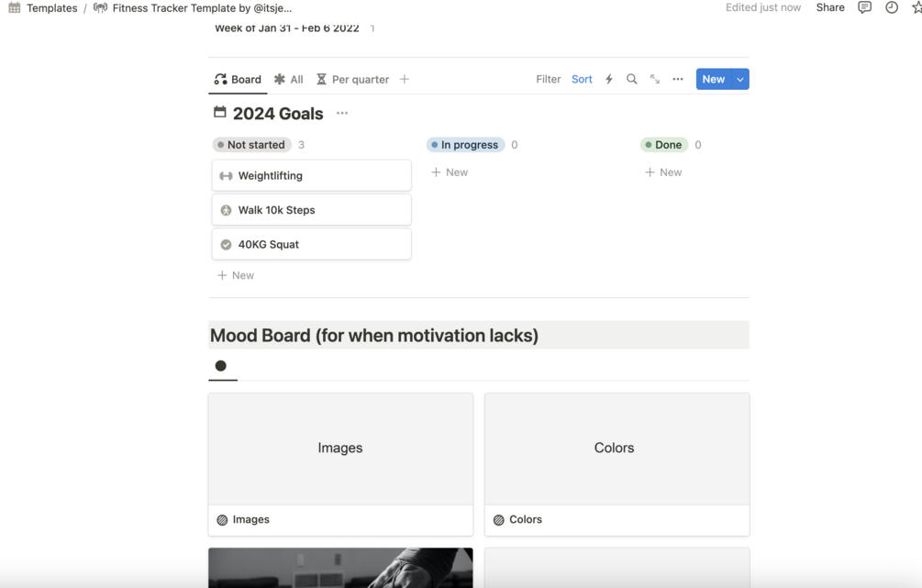Viewport: 922px width, 588px height.
Task: Expand database to full page
Action: coord(655,80)
